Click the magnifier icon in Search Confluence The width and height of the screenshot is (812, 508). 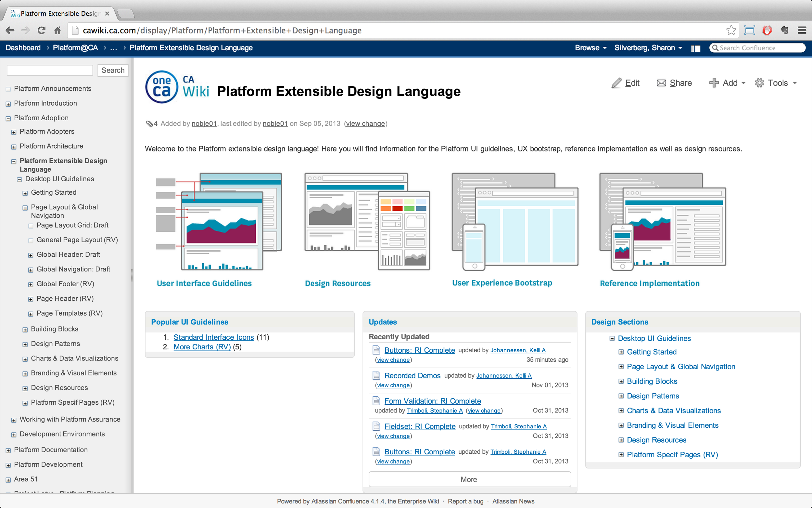[x=715, y=48]
